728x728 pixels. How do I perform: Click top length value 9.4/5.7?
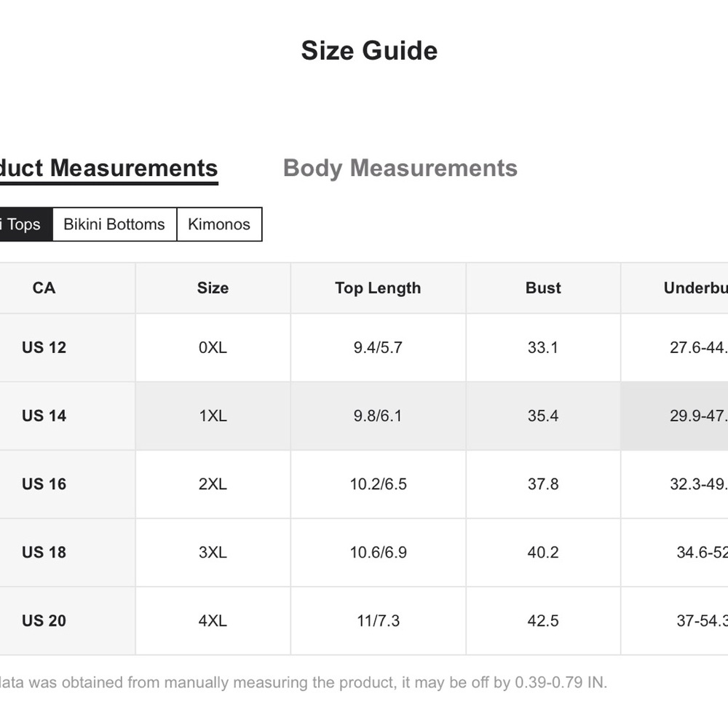(x=378, y=347)
